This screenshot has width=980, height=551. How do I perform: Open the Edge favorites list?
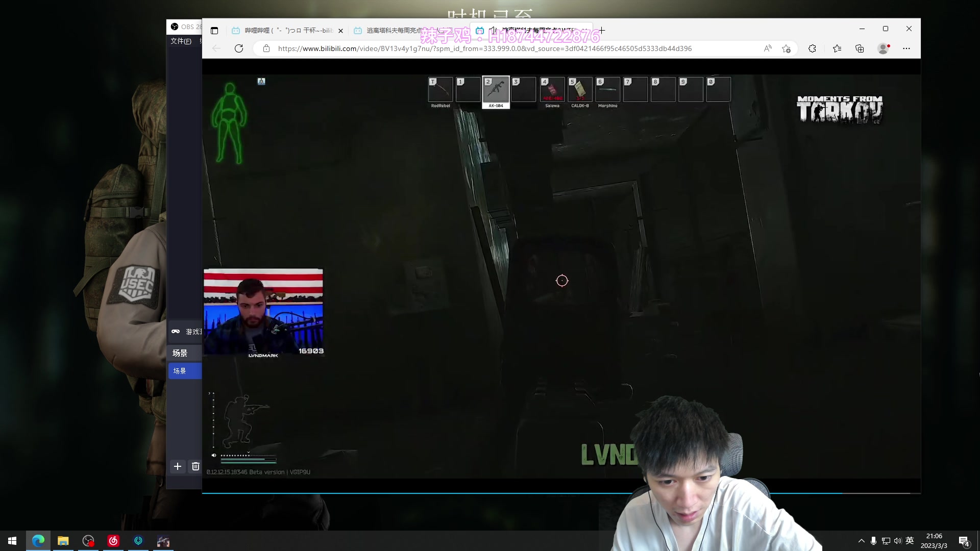click(x=837, y=48)
